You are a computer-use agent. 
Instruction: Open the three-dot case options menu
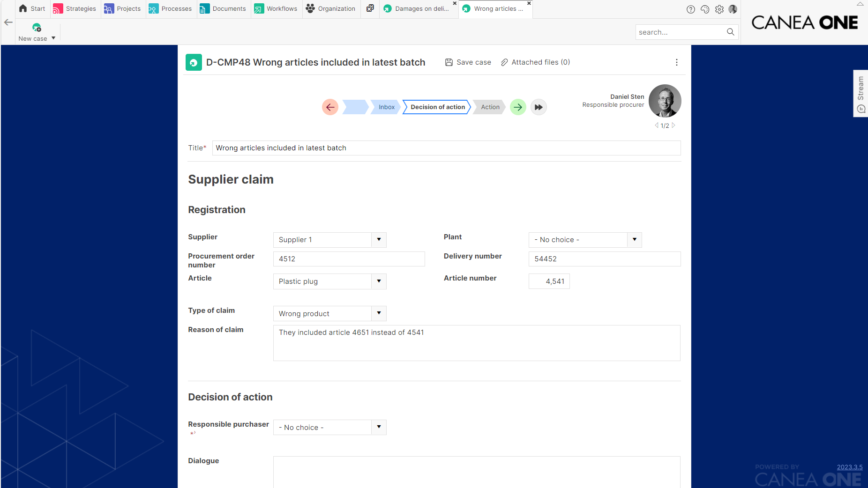click(x=676, y=62)
